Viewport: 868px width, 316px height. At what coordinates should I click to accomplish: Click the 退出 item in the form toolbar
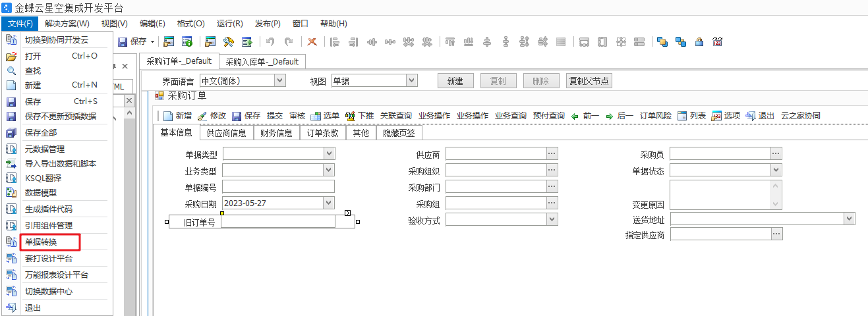coord(760,116)
